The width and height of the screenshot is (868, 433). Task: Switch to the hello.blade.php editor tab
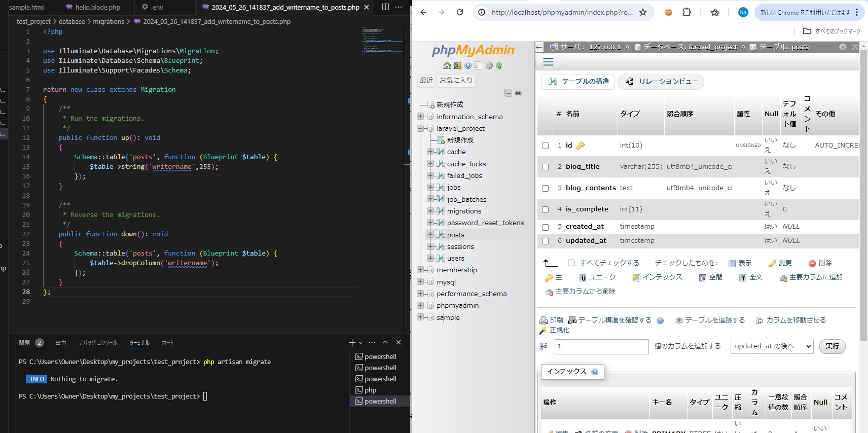tap(97, 7)
